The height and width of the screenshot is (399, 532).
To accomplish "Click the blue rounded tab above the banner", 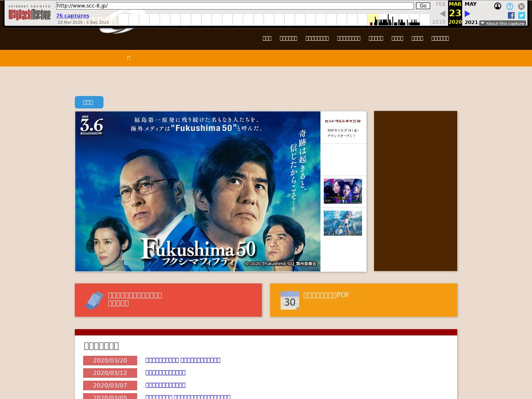I will click(89, 102).
